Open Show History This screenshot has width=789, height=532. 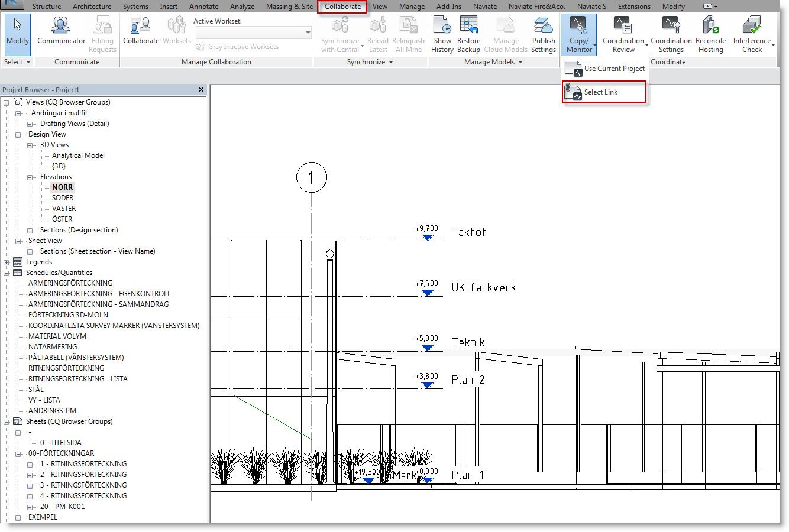pos(442,34)
